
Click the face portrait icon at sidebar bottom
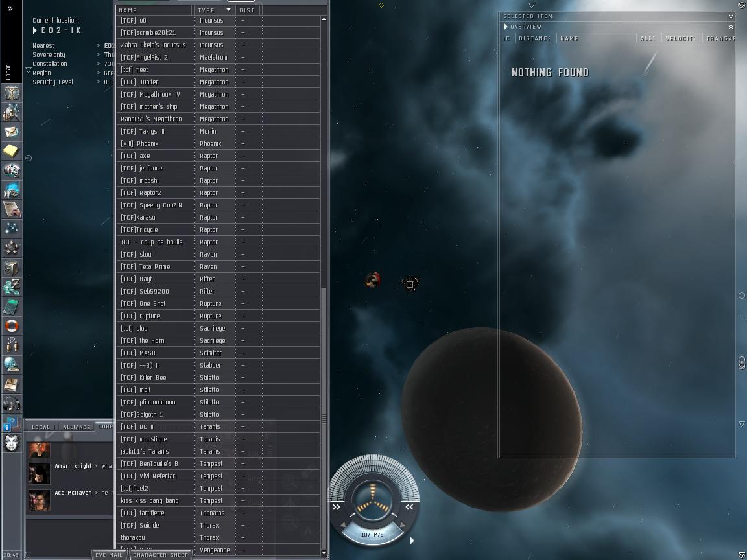(12, 443)
